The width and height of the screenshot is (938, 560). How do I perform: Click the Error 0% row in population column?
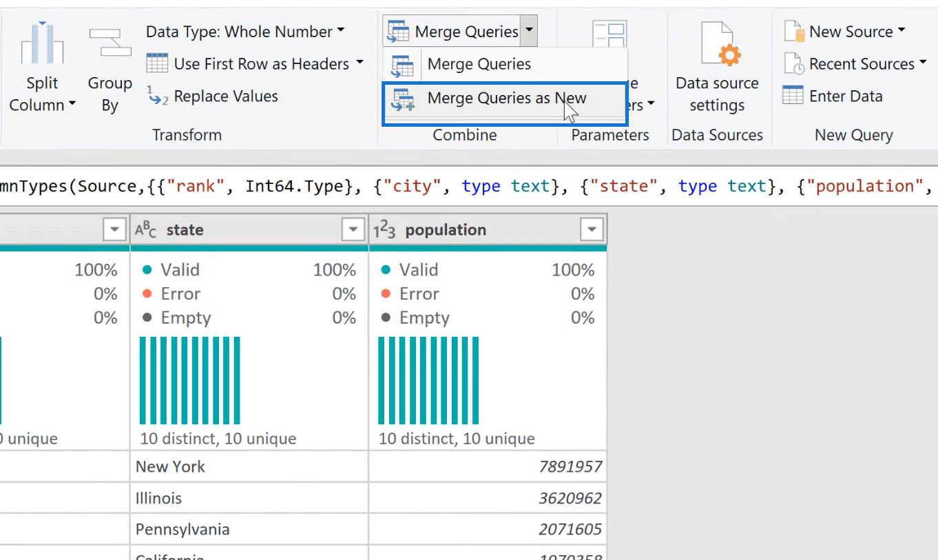tap(488, 294)
